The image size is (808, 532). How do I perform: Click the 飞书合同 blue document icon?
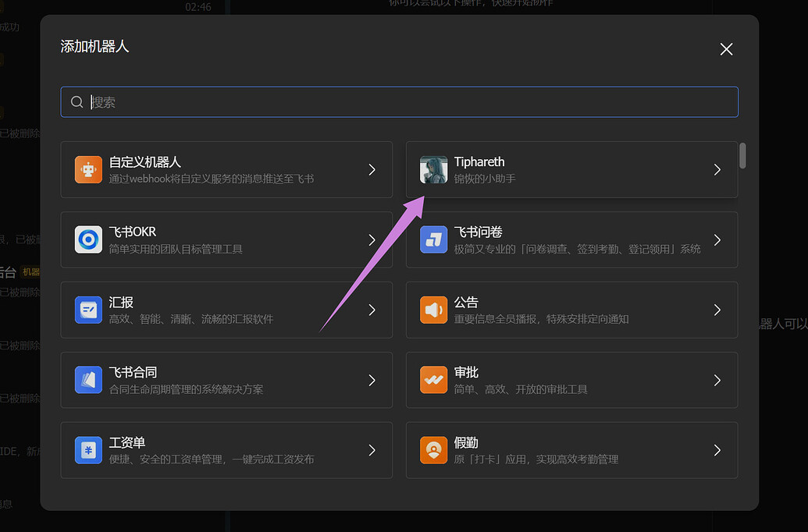(x=88, y=380)
